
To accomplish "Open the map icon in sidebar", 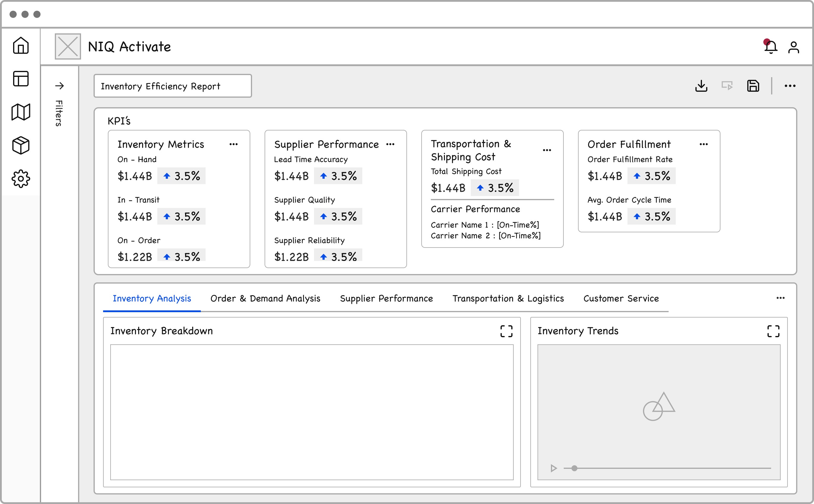I will (x=21, y=112).
